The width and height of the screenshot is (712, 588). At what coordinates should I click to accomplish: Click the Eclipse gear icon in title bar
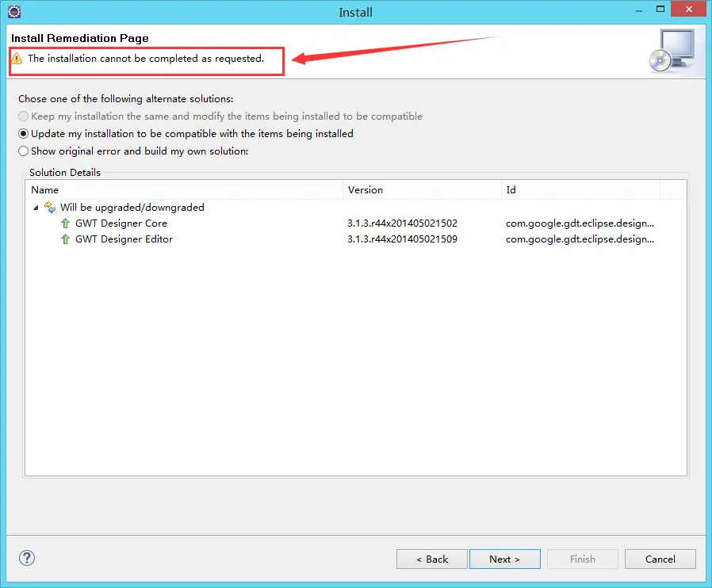14,12
